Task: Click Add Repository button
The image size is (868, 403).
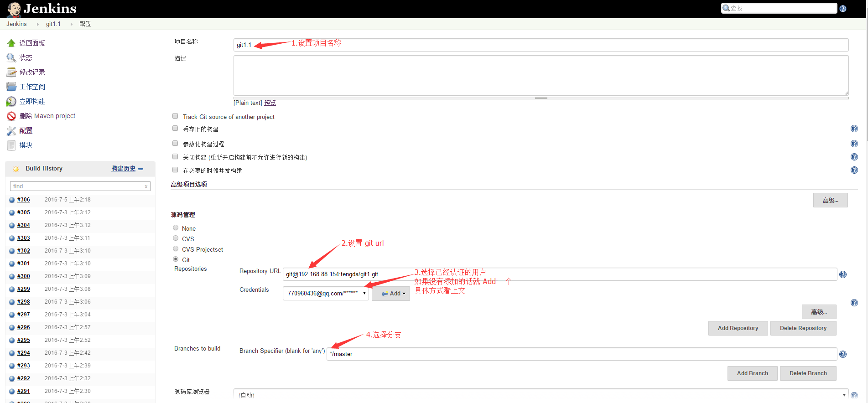Action: tap(738, 328)
